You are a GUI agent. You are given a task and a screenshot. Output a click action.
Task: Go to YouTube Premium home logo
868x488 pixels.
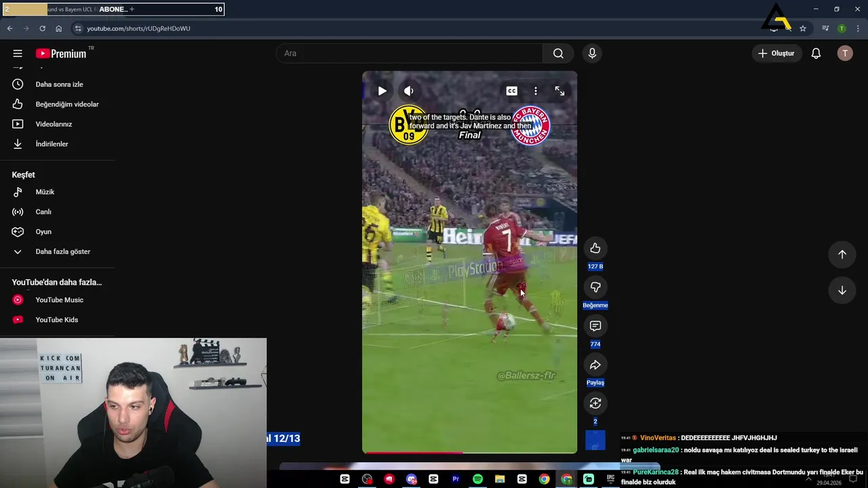[62, 54]
